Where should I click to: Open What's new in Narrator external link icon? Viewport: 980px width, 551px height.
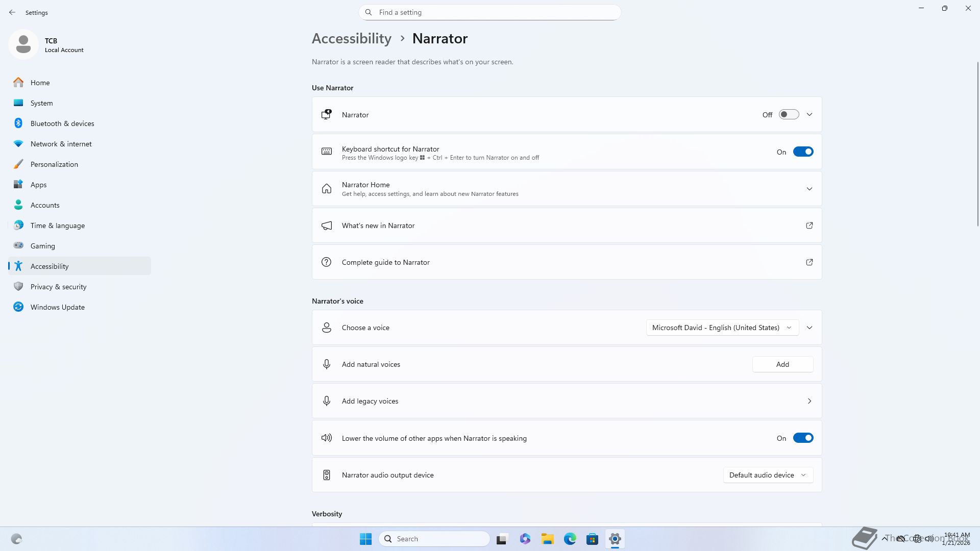click(x=809, y=226)
